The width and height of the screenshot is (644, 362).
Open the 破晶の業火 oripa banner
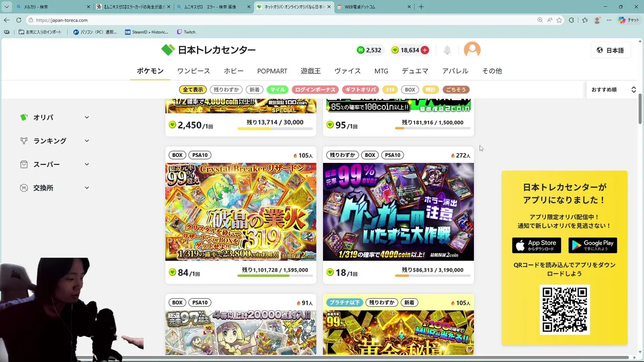click(241, 212)
